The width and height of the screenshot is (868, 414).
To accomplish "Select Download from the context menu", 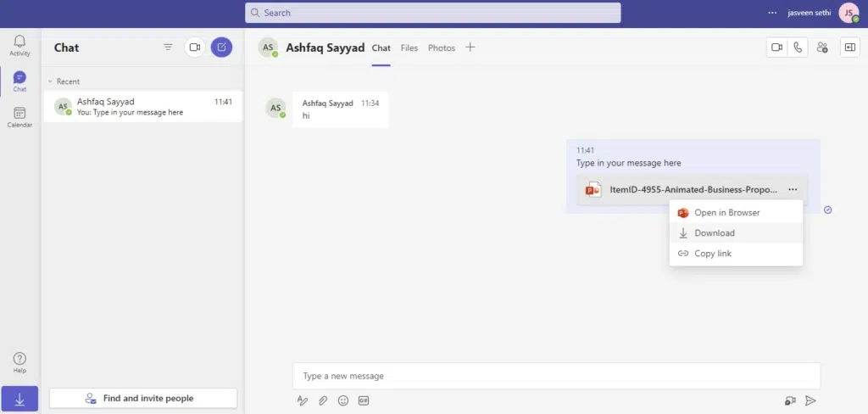I will coord(715,233).
